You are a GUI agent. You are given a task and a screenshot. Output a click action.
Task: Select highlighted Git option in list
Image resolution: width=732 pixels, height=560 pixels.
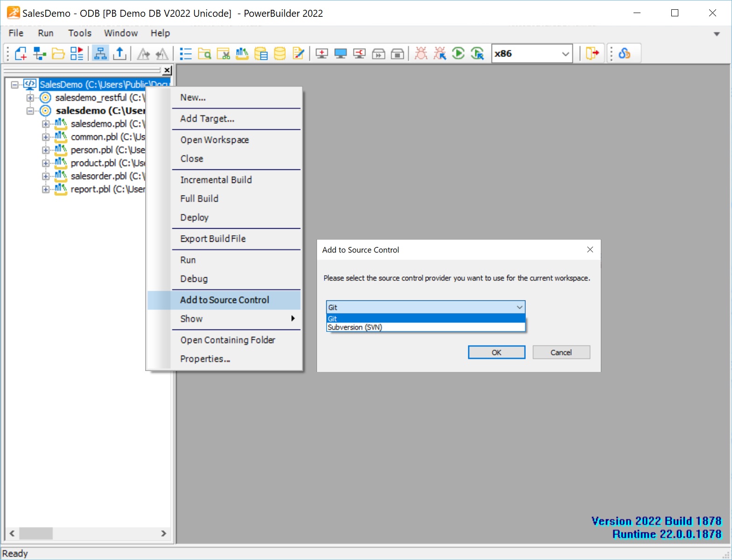point(426,318)
